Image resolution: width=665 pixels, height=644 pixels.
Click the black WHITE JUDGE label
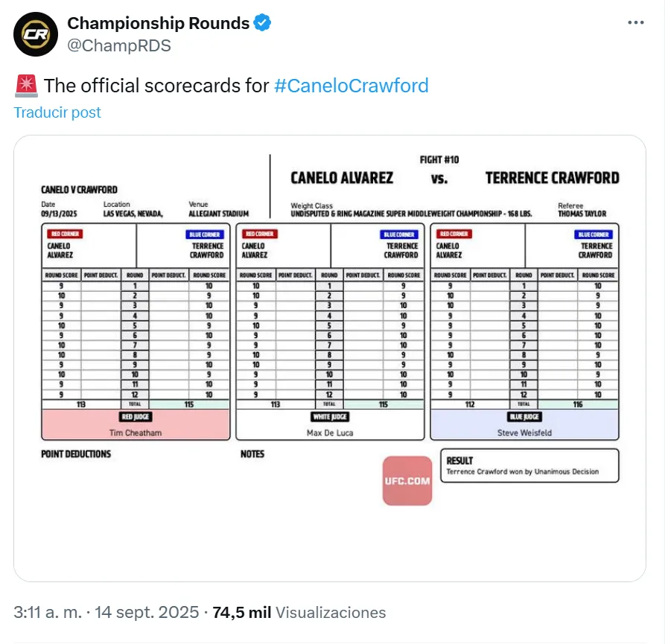[330, 417]
